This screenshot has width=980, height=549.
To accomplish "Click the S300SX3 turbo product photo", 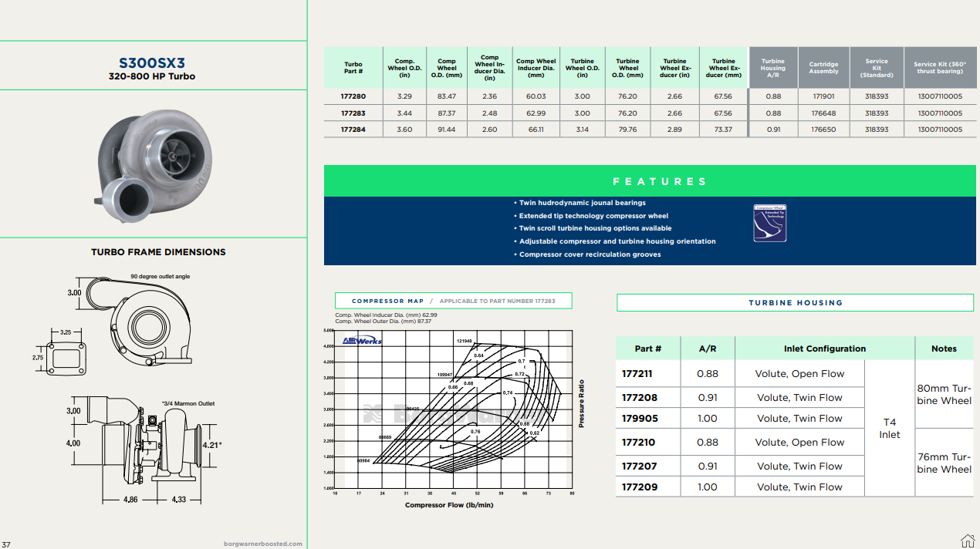I will click(x=153, y=163).
